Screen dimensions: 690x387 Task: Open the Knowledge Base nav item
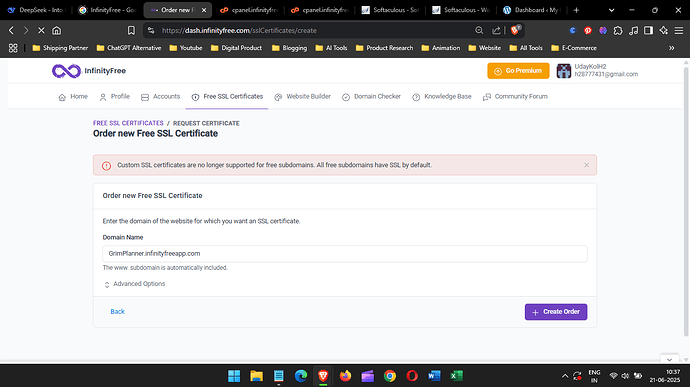(442, 97)
